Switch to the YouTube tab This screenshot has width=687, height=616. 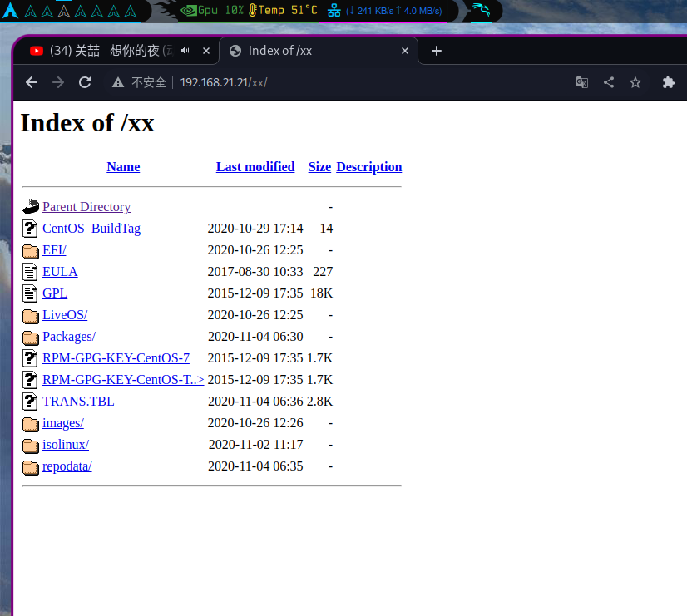coord(100,51)
